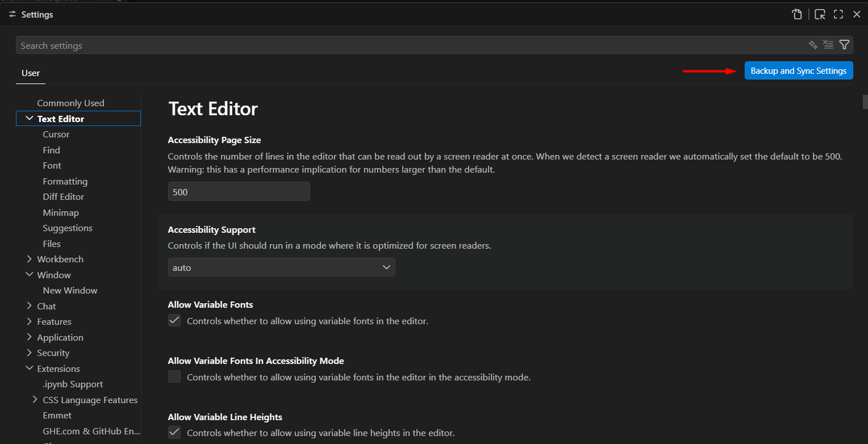868x444 pixels.
Task: Collapse the Text Editor tree chevron
Action: [29, 119]
